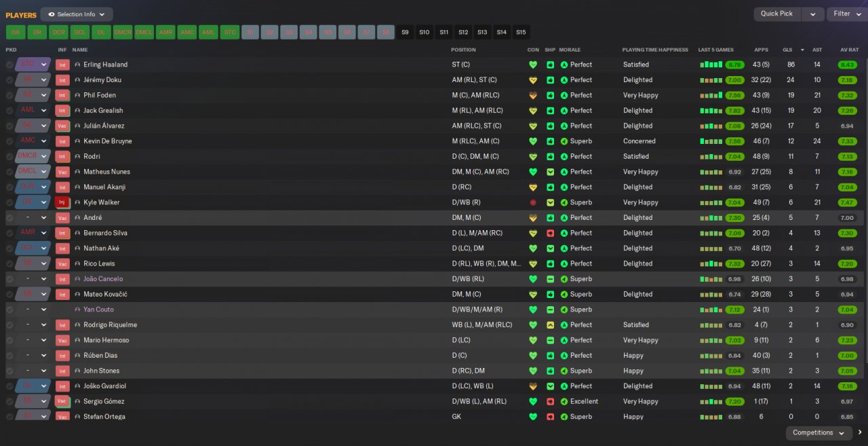Select the GK position slot
Viewport: 868px width, 446px height.
[x=16, y=32]
